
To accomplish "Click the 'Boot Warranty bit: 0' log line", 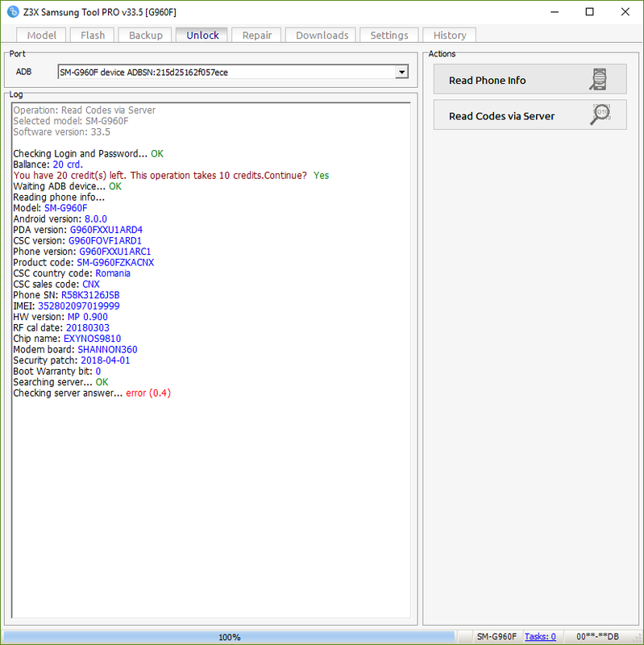I will coord(56,372).
